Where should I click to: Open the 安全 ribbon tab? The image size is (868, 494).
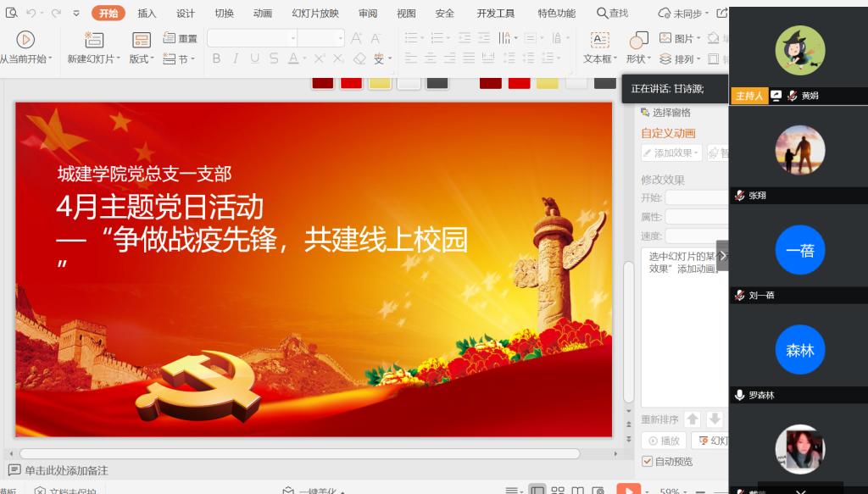click(x=444, y=14)
